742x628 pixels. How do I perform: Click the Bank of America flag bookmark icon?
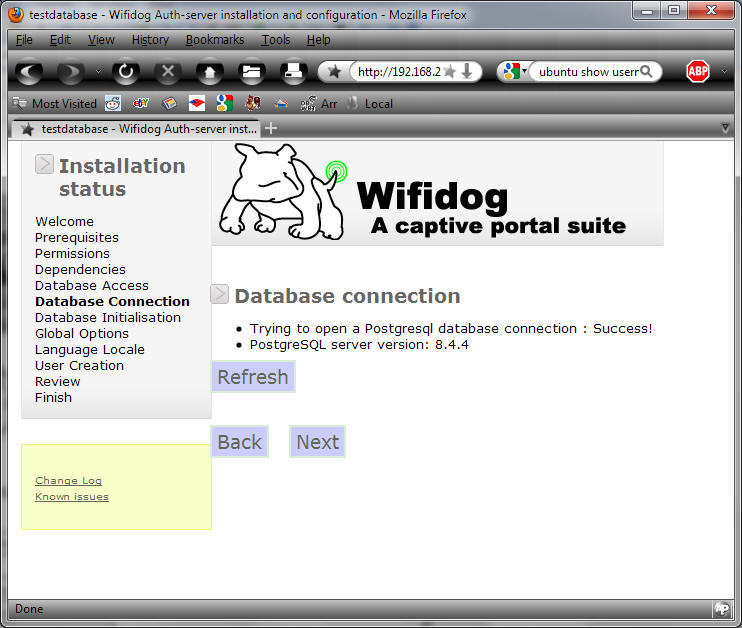click(197, 103)
